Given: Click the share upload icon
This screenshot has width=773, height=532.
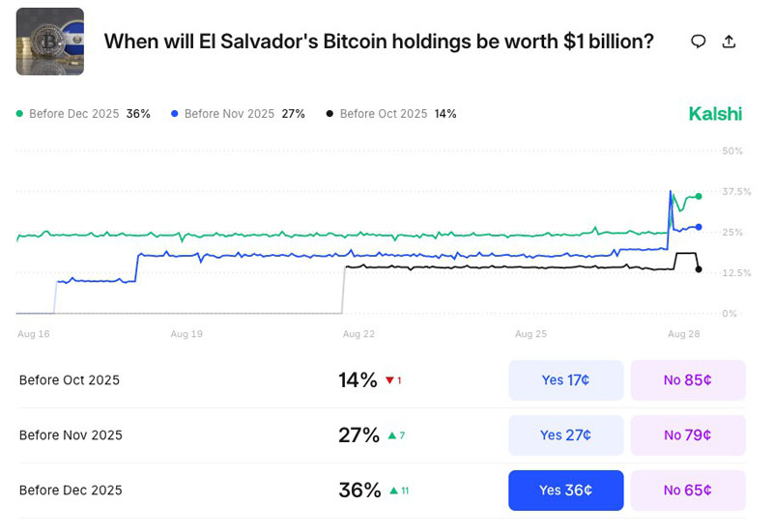Looking at the screenshot, I should click(730, 42).
